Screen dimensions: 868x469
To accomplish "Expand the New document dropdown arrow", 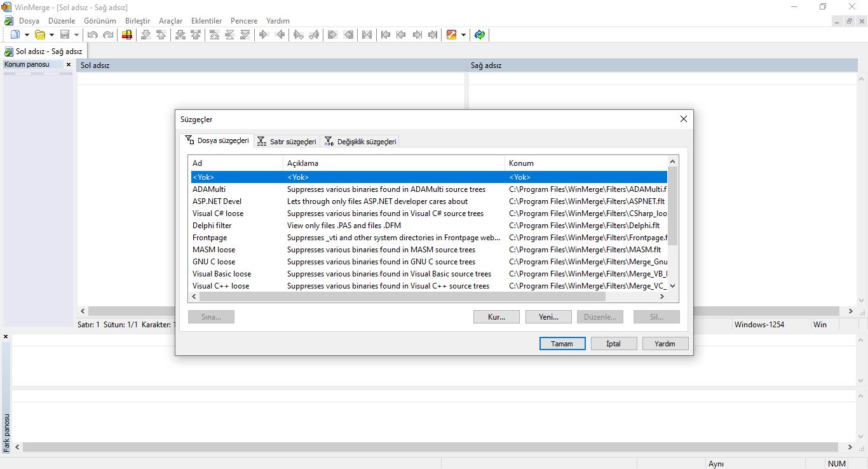I will [27, 35].
